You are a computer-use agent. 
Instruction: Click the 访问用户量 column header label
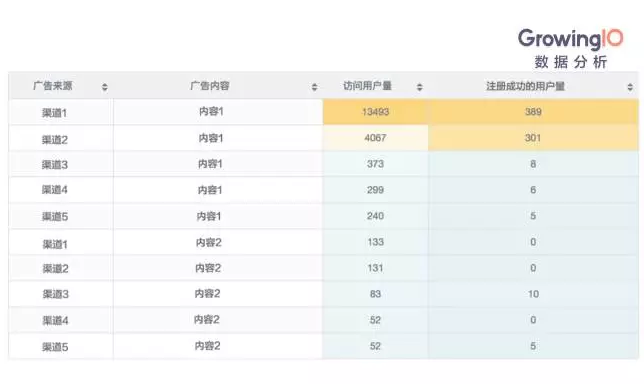click(x=367, y=86)
